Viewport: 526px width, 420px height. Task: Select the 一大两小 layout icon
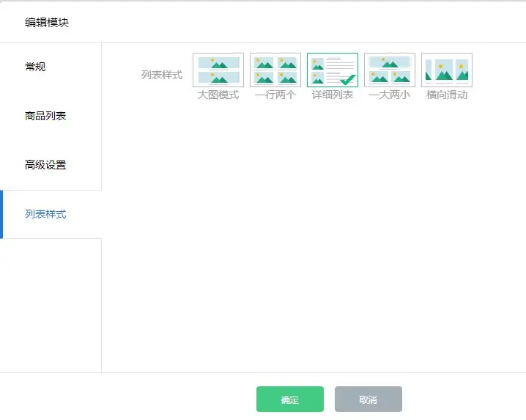pyautogui.click(x=390, y=70)
